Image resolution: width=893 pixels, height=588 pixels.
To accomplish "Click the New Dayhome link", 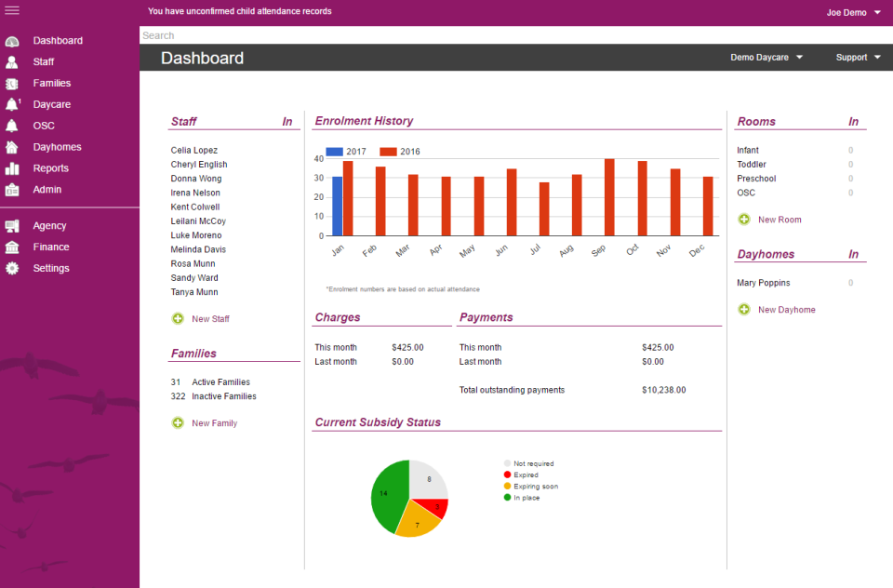I will click(x=786, y=310).
